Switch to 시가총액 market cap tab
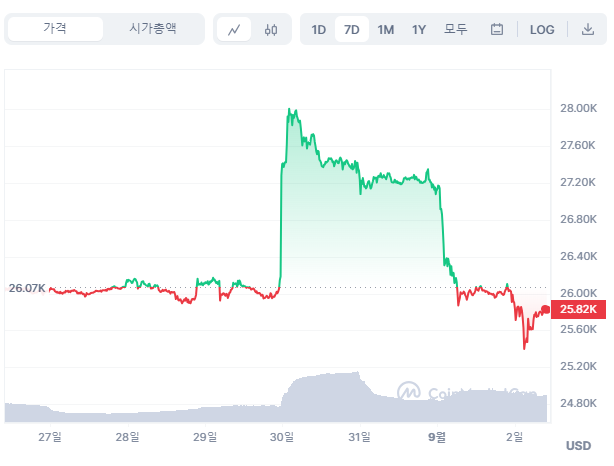Viewport: 614px width, 466px height. coord(153,29)
